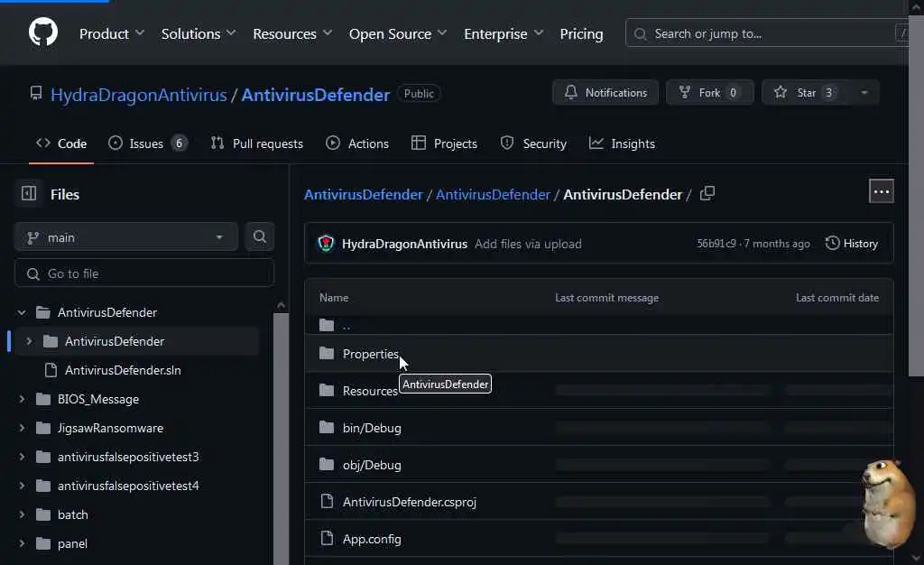Open the bin/Debug folder name

(372, 428)
